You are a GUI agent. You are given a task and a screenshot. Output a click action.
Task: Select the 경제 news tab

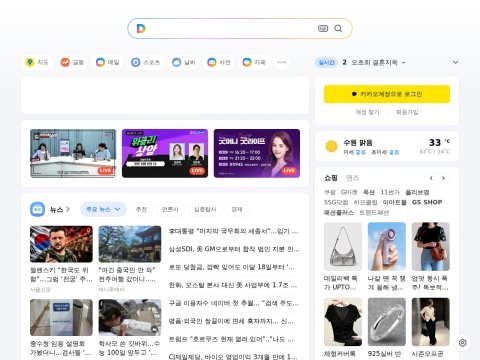coord(237,209)
